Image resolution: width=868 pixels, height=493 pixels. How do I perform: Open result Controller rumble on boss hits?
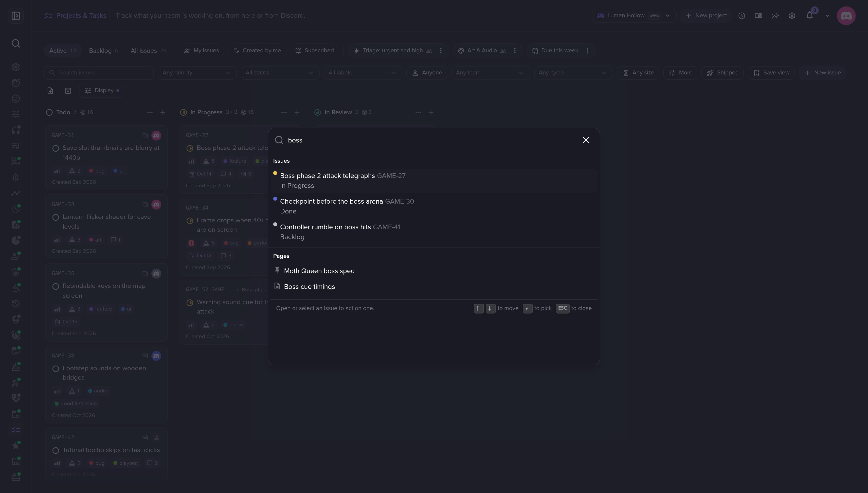tap(434, 232)
